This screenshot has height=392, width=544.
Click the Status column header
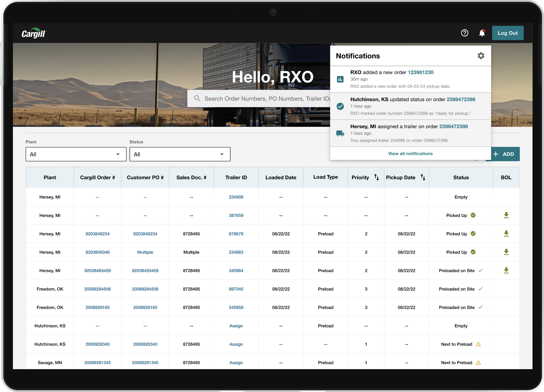tap(461, 177)
